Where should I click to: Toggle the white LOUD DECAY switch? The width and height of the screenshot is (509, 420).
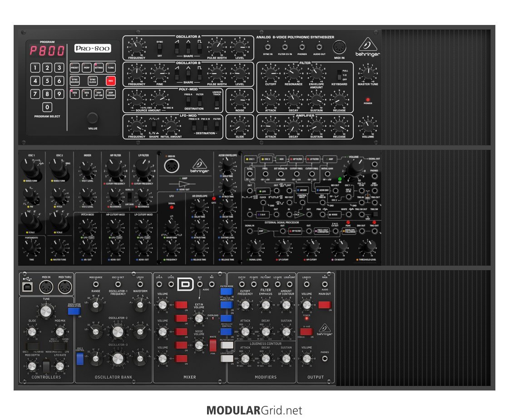click(x=227, y=358)
